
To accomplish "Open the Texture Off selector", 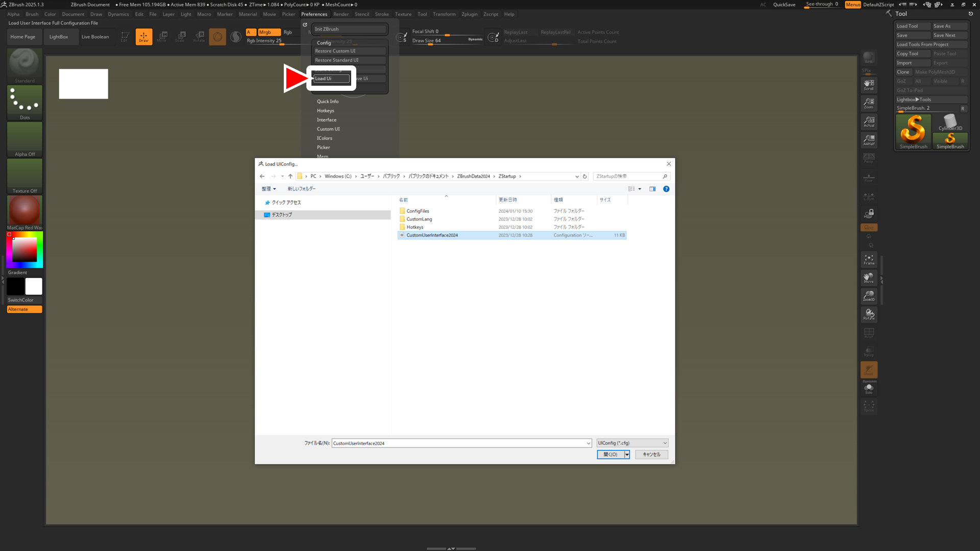I will [24, 176].
